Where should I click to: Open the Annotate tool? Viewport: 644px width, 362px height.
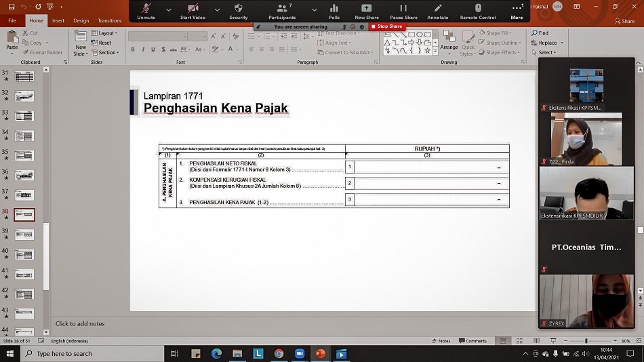(438, 11)
